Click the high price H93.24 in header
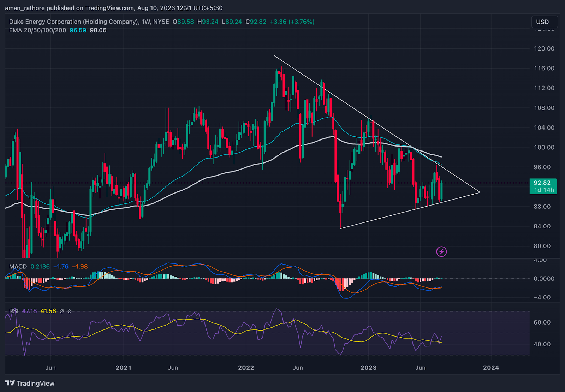The width and height of the screenshot is (565, 392). tap(208, 22)
